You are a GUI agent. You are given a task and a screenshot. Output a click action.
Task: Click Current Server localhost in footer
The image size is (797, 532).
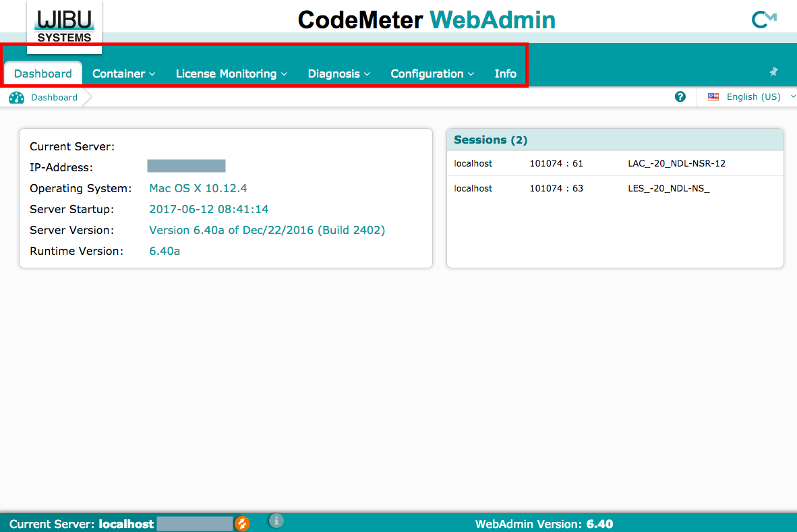82,524
